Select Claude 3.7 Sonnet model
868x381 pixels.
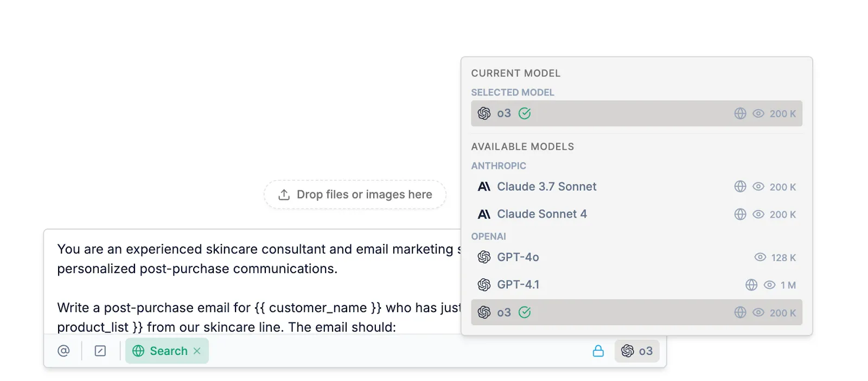[636, 187]
